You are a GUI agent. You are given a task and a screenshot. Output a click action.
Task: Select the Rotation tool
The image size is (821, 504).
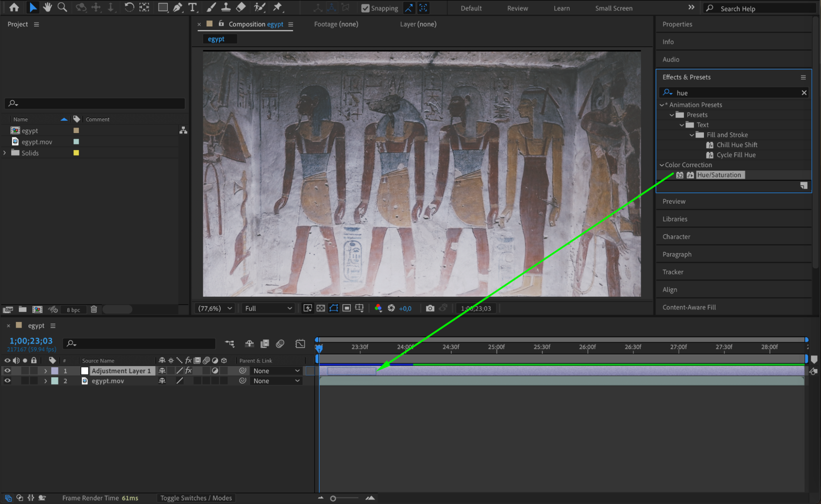[129, 7]
